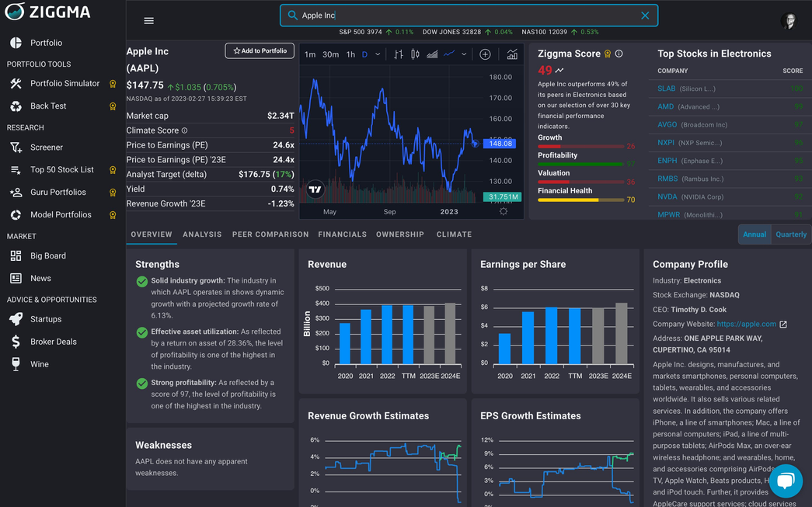Click the compare or add symbol plus icon
Image resolution: width=812 pixels, height=507 pixels.
[485, 54]
